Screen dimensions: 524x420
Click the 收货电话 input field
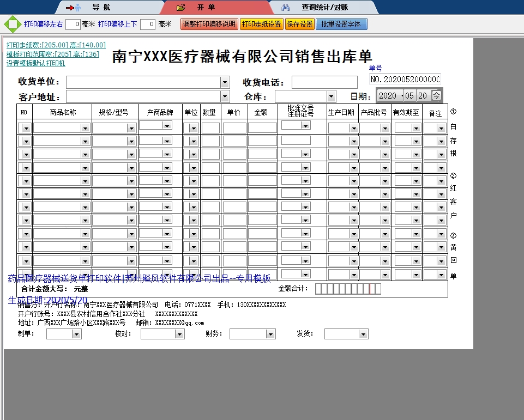coord(324,82)
